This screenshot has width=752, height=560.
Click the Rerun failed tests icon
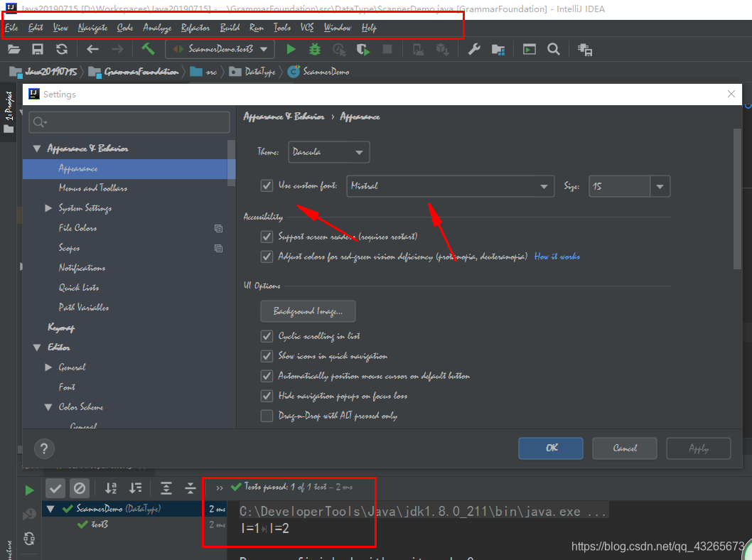[29, 515]
